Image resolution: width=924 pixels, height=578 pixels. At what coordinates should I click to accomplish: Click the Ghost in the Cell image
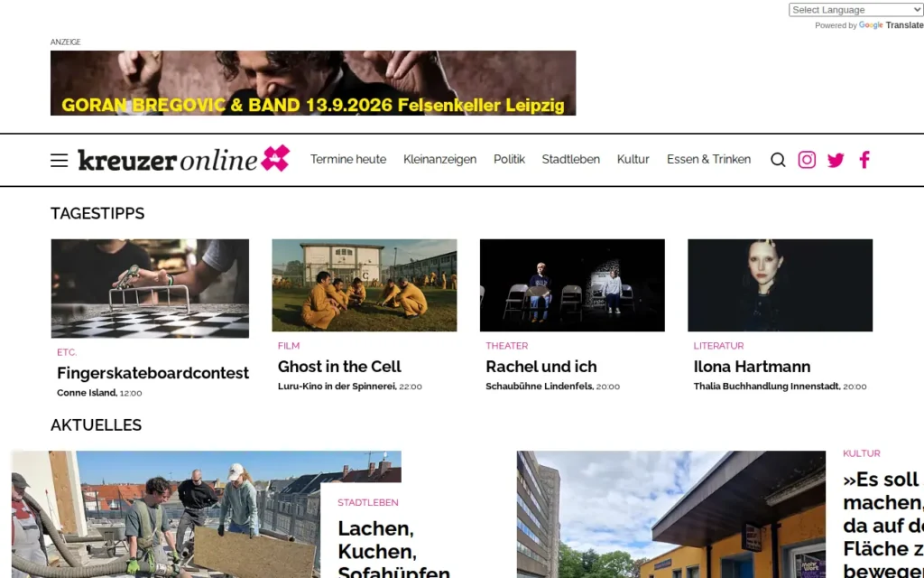click(x=365, y=284)
